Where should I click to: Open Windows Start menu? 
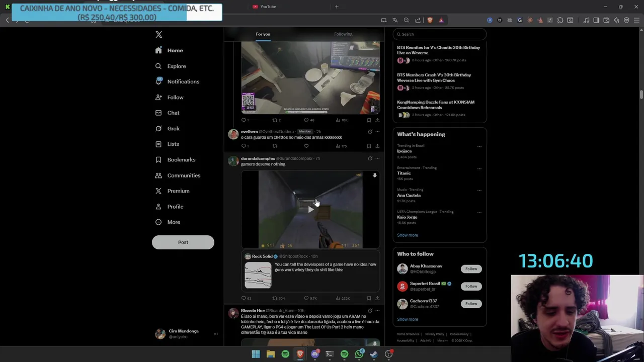[256, 354]
